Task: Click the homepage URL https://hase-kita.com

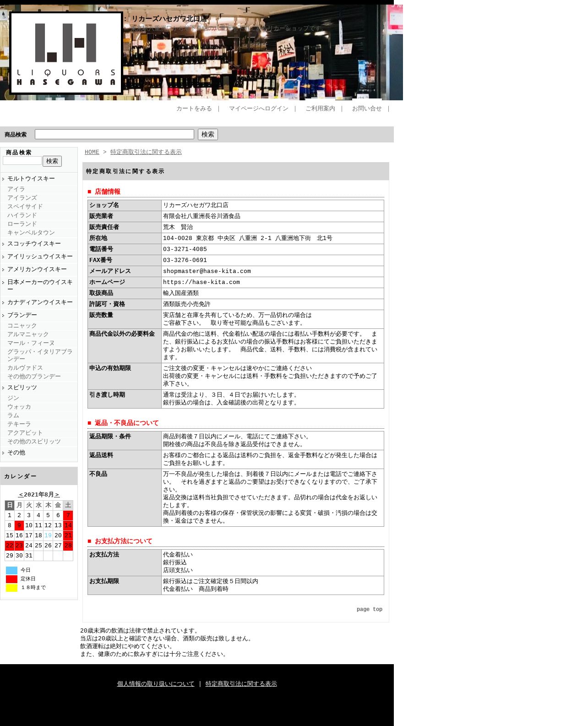Action: pos(201,283)
